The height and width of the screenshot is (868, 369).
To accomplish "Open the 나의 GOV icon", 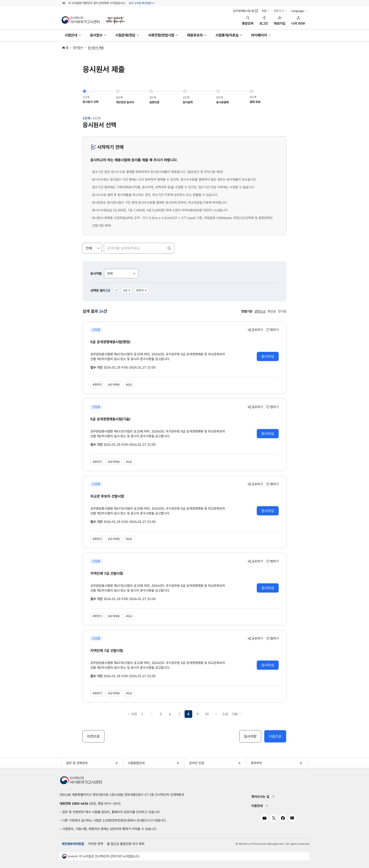I will [x=298, y=18].
